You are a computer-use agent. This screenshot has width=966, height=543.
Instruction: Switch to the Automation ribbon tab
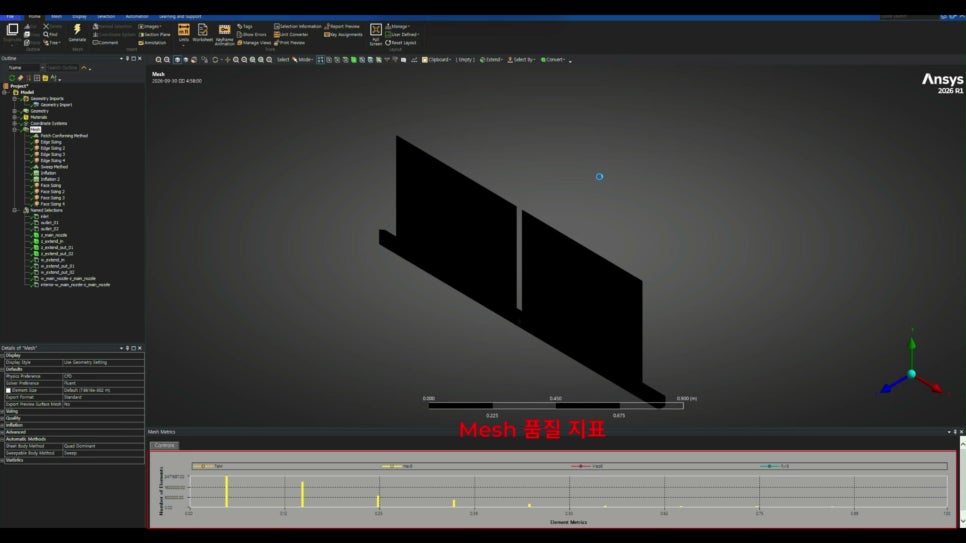(137, 17)
